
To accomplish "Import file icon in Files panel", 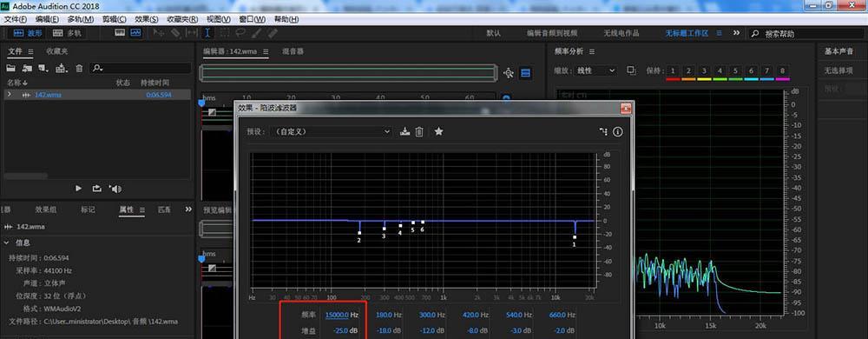I will coord(27,68).
